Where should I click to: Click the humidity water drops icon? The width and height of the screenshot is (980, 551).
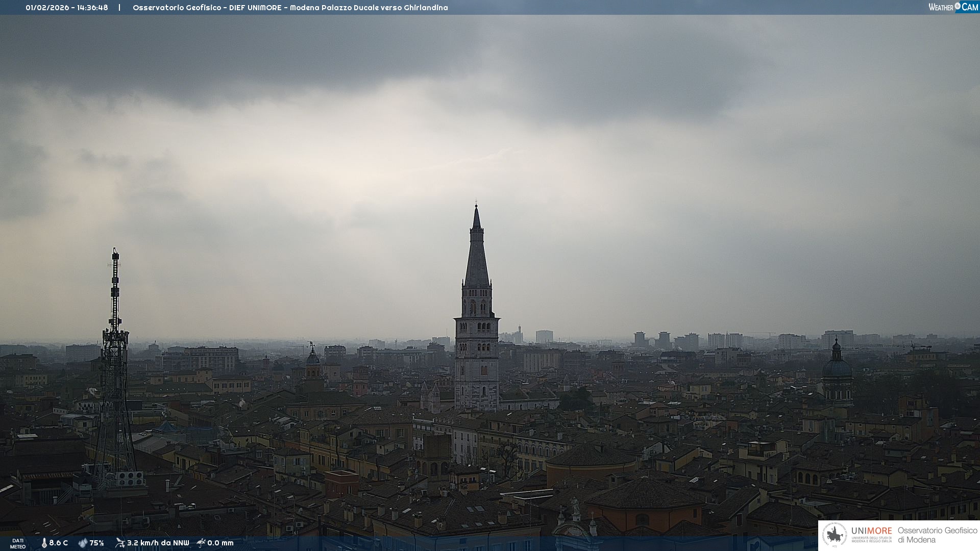[x=83, y=543]
